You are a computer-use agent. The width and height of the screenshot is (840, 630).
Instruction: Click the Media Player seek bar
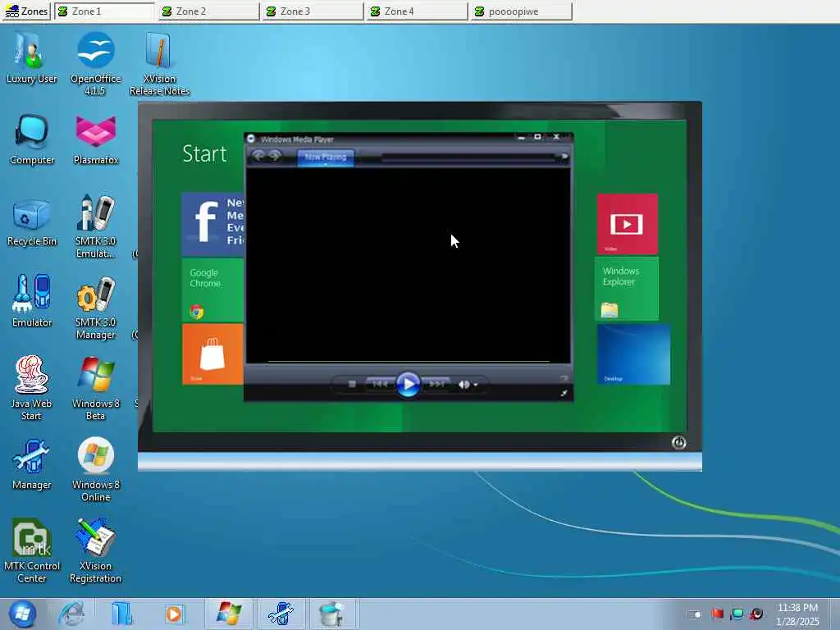(x=409, y=362)
